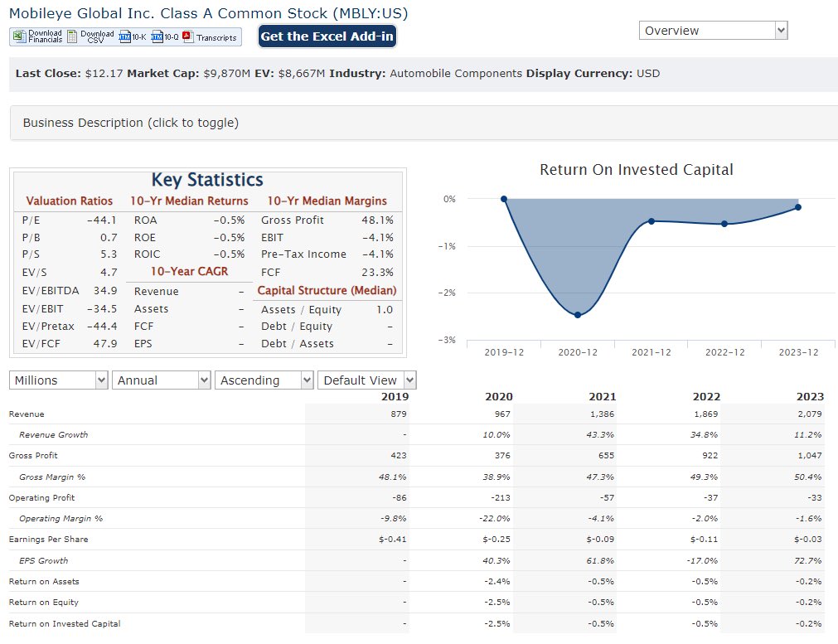Open the Millions units dropdown
Screen dimensions: 838x644
pyautogui.click(x=59, y=380)
